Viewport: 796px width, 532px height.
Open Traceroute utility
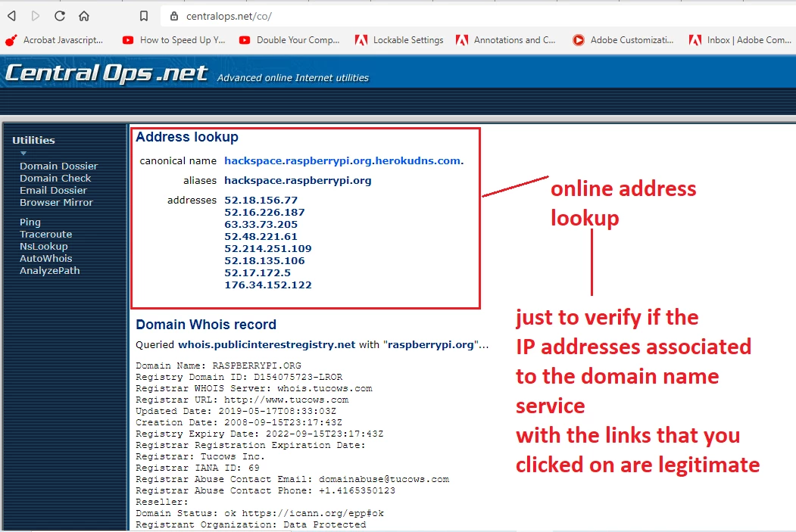45,235
